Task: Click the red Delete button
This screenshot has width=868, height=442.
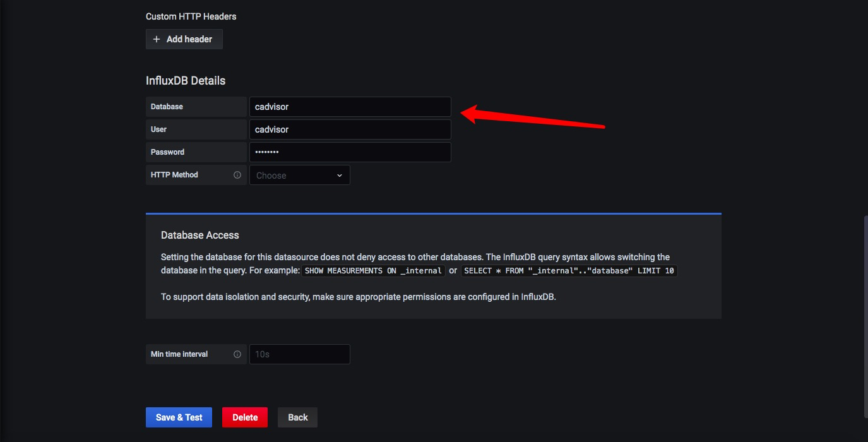Action: [245, 417]
